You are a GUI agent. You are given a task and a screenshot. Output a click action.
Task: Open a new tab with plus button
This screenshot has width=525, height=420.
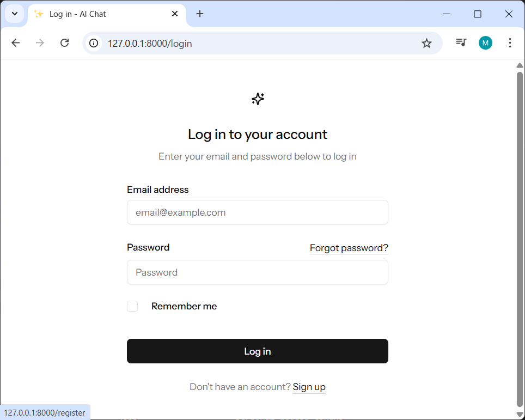200,14
